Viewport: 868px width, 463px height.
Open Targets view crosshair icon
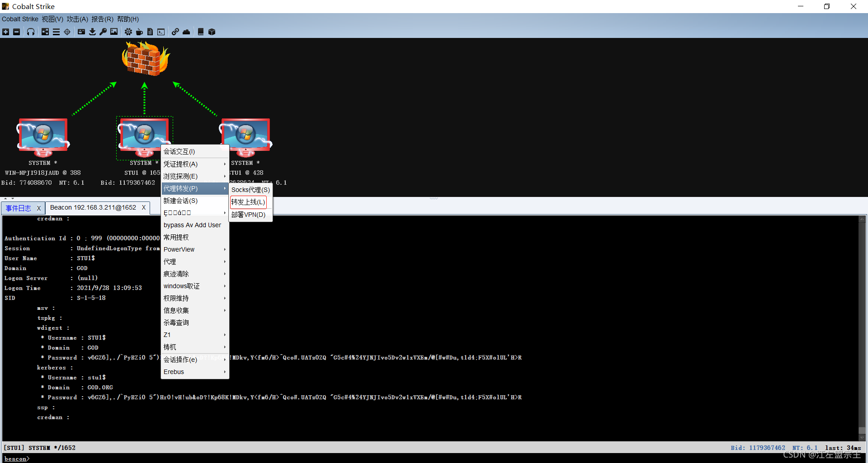pyautogui.click(x=67, y=32)
